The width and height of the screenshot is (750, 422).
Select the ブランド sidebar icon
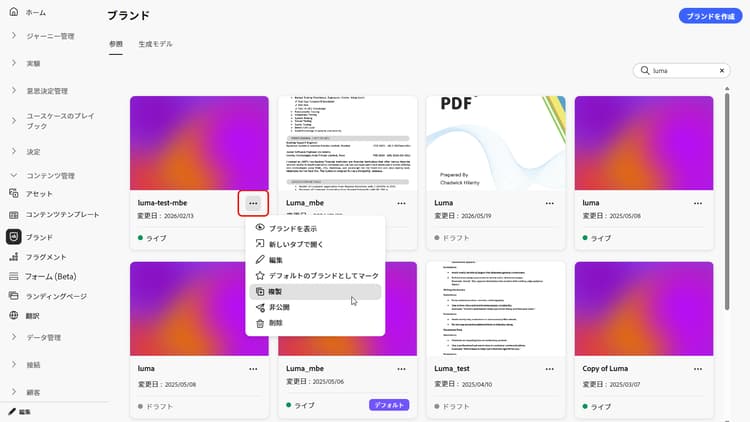coord(14,237)
